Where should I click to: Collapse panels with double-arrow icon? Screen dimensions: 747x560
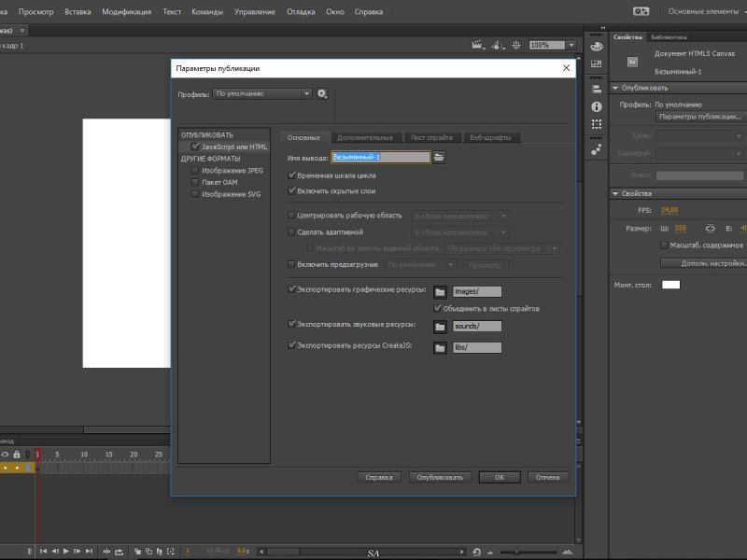point(602,28)
